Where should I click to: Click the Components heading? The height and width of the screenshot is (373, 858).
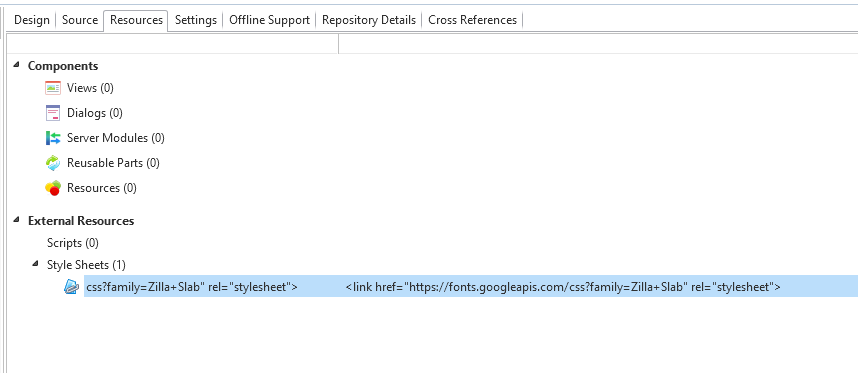coord(63,66)
